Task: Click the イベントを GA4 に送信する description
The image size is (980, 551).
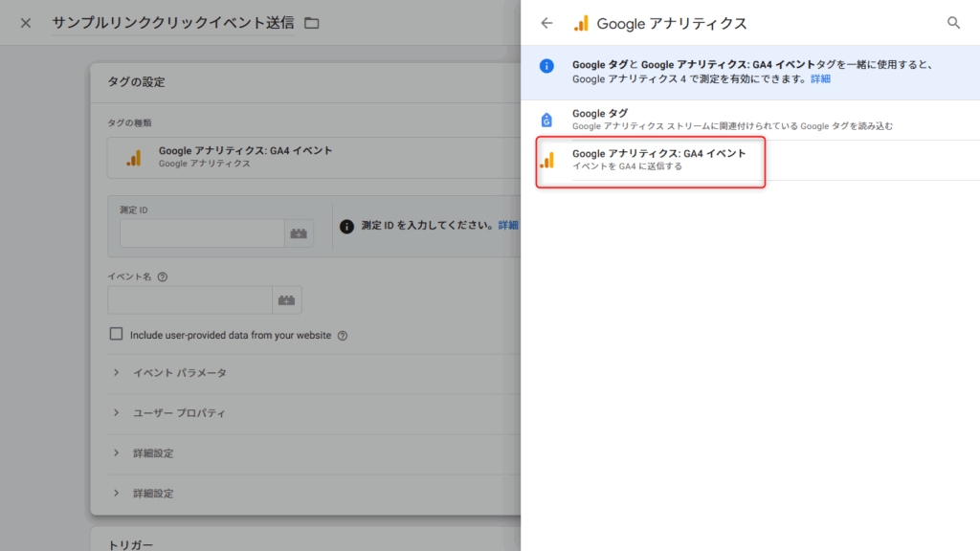Action: (x=627, y=166)
